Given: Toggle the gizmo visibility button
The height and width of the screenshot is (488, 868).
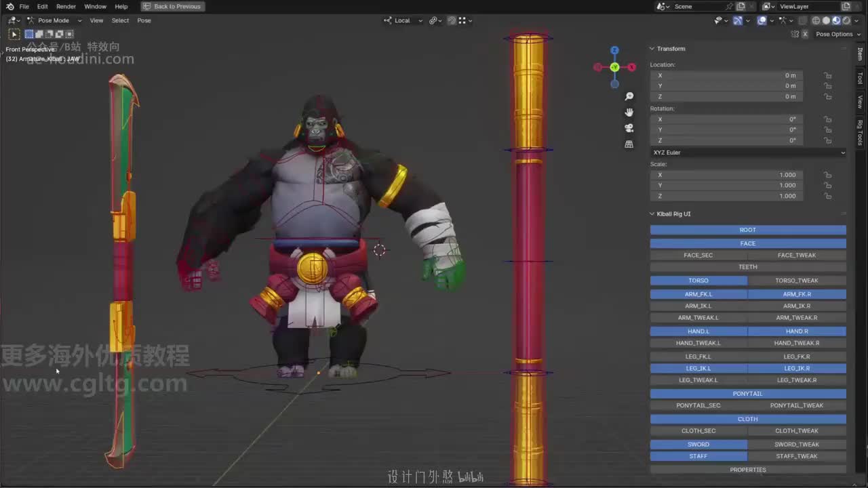Looking at the screenshot, I should click(738, 20).
